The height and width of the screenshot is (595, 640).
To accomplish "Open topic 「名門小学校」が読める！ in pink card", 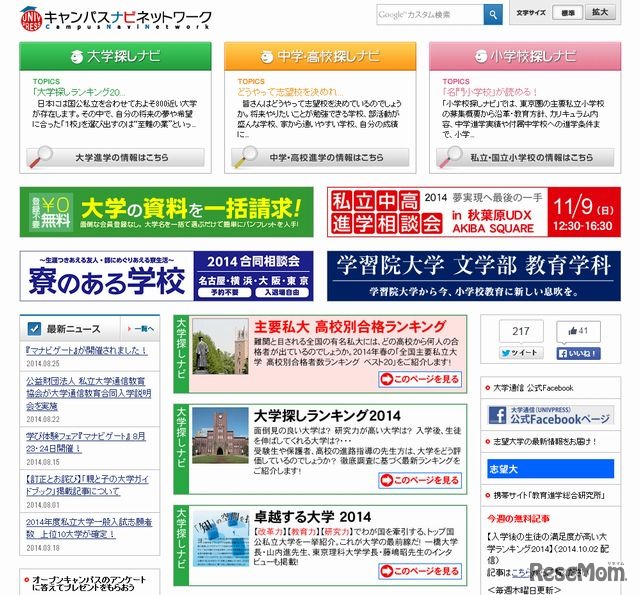I will point(490,92).
